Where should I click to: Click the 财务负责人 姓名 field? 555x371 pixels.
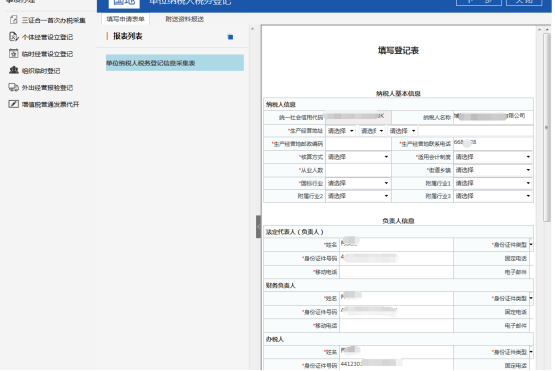tap(396, 298)
